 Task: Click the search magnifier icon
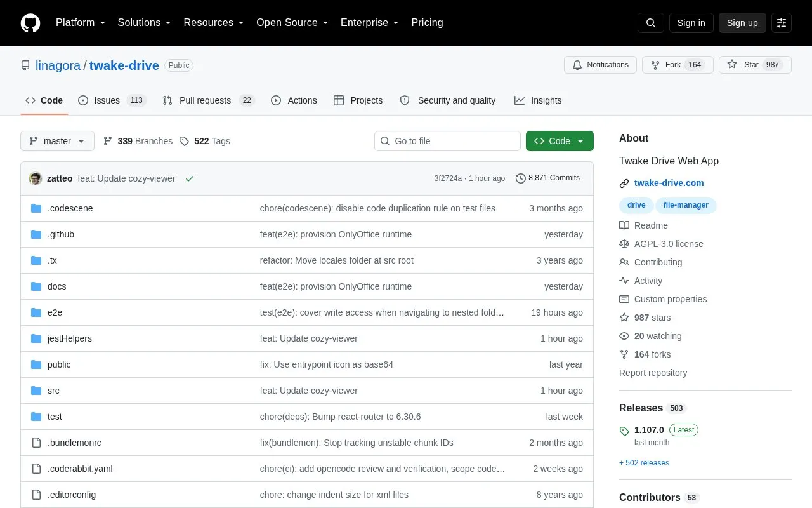pyautogui.click(x=651, y=23)
